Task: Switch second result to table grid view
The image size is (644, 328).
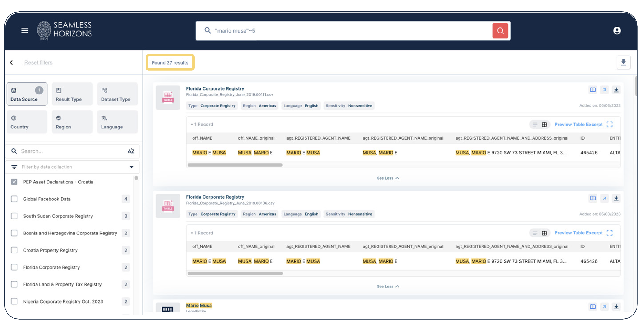Action: [x=545, y=233]
